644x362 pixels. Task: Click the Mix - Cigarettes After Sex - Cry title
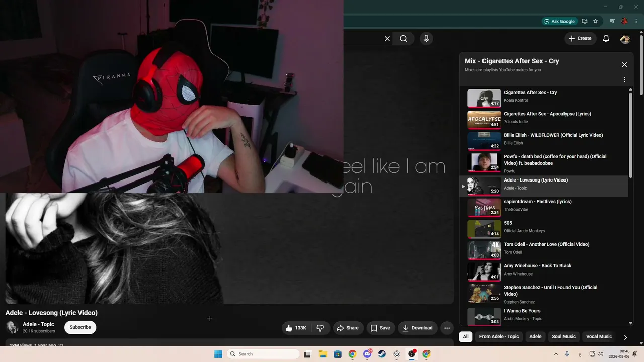(x=512, y=61)
